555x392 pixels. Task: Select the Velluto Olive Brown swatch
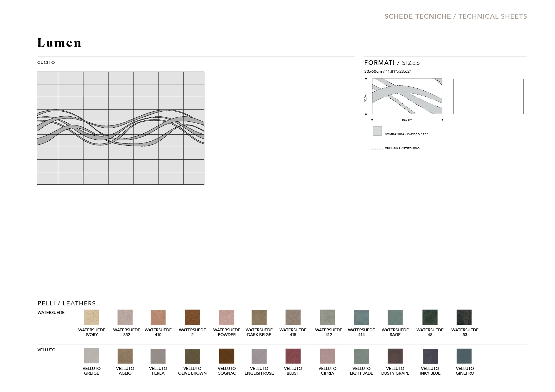click(192, 356)
